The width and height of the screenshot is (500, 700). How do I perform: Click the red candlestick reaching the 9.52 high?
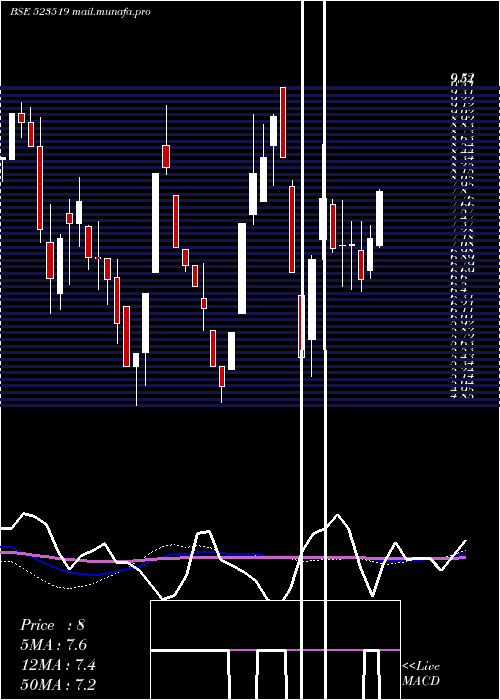(x=283, y=122)
